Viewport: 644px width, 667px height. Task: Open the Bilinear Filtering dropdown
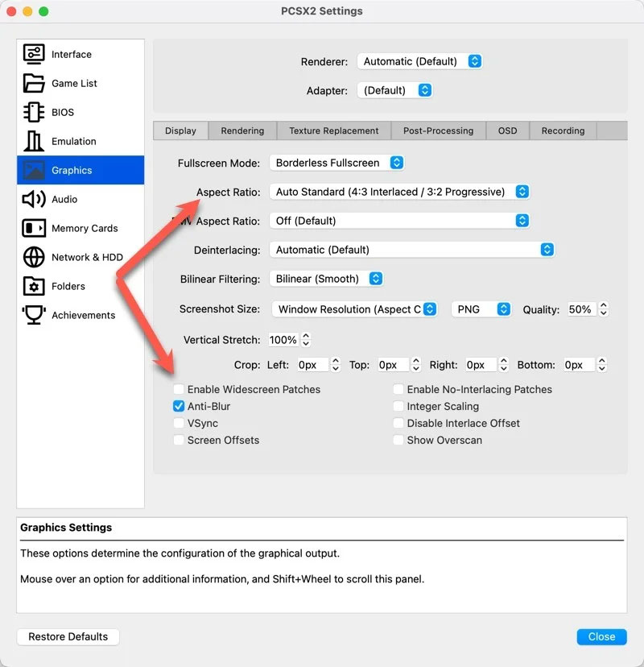click(x=327, y=279)
